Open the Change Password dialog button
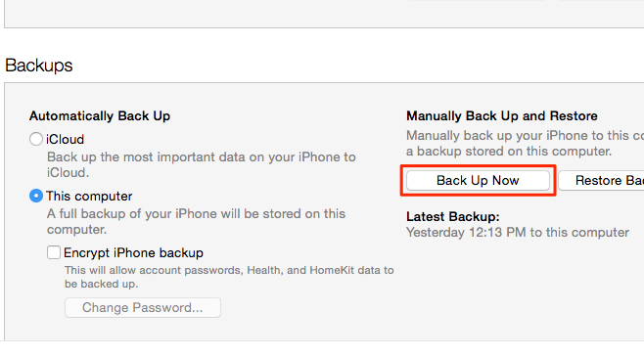Viewport: 644px width, 356px height. point(143,307)
